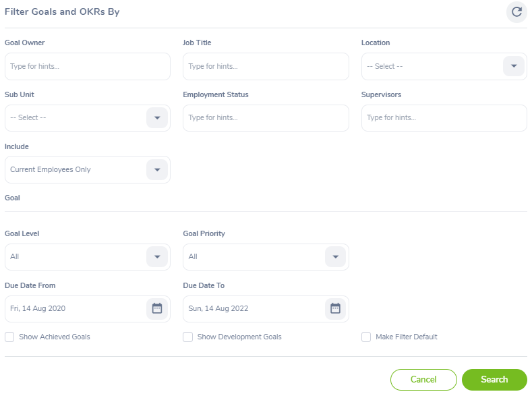Cancel the filter dialog

[423, 380]
